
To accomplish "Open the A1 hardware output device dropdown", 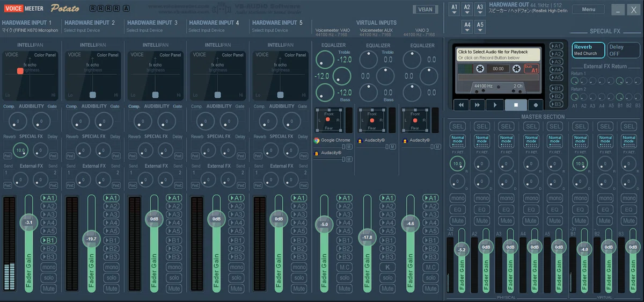I will [454, 10].
